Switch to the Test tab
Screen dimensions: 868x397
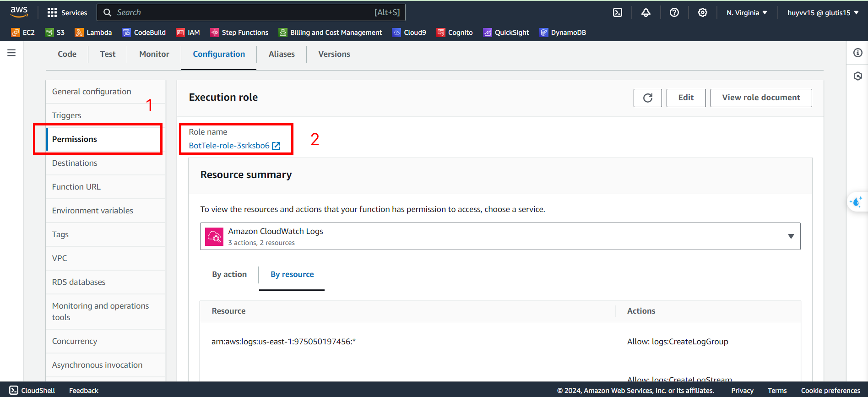click(108, 54)
